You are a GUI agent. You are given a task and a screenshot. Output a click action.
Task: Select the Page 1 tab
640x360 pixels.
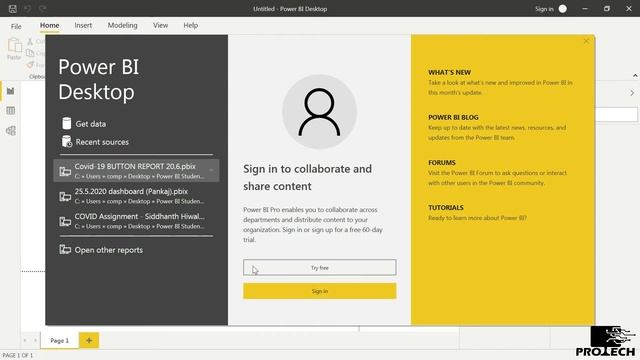[60, 340]
